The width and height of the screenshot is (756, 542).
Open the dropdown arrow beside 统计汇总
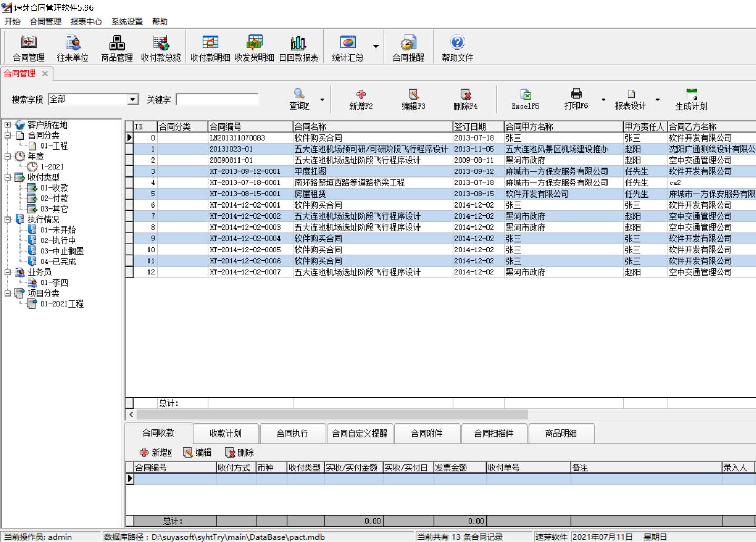(x=376, y=46)
